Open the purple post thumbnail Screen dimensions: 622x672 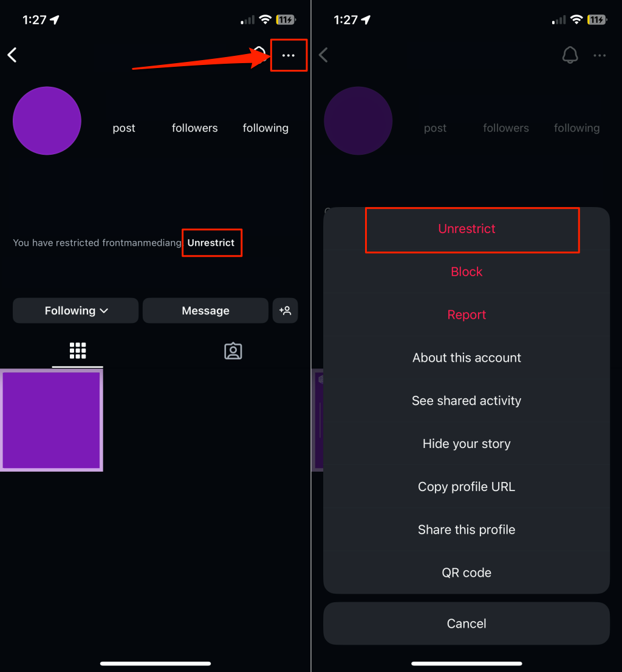(x=52, y=420)
